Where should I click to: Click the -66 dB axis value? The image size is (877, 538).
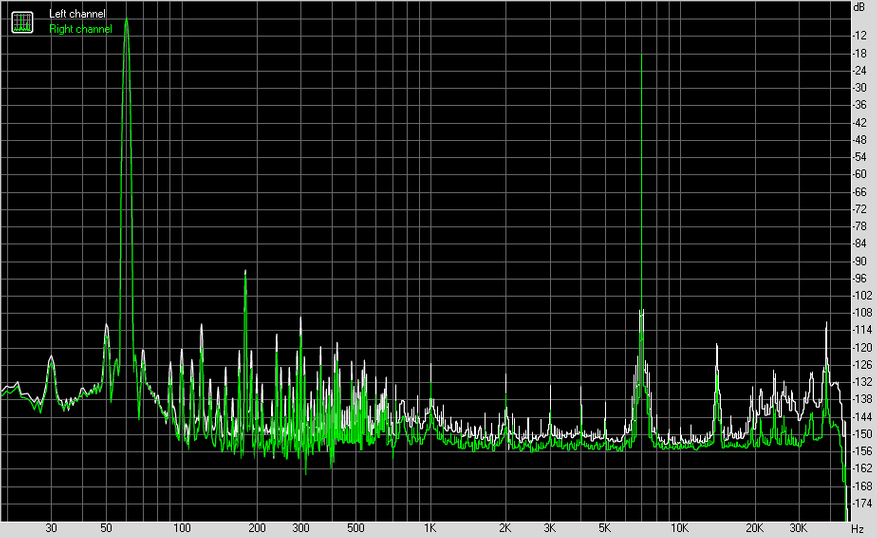859,192
